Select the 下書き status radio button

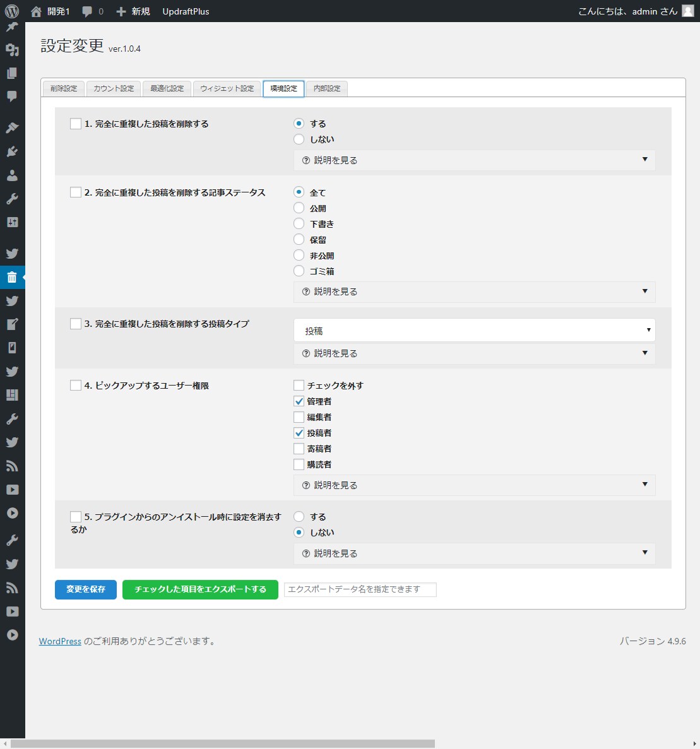click(299, 223)
